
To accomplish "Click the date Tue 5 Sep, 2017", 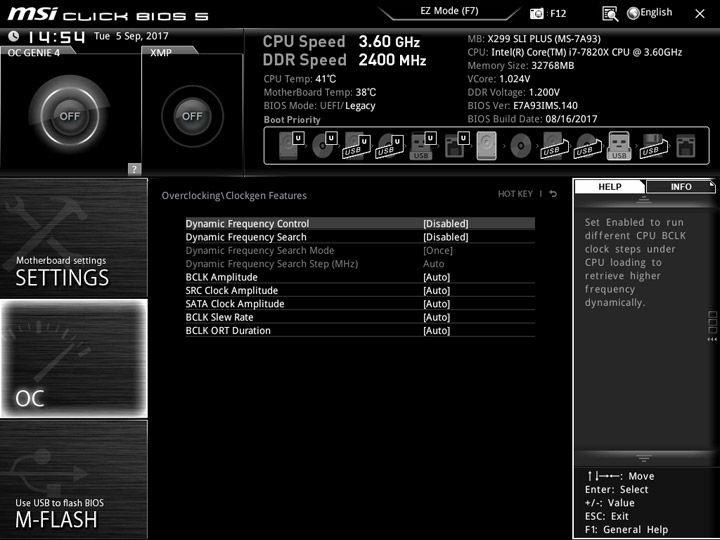I will 131,36.
